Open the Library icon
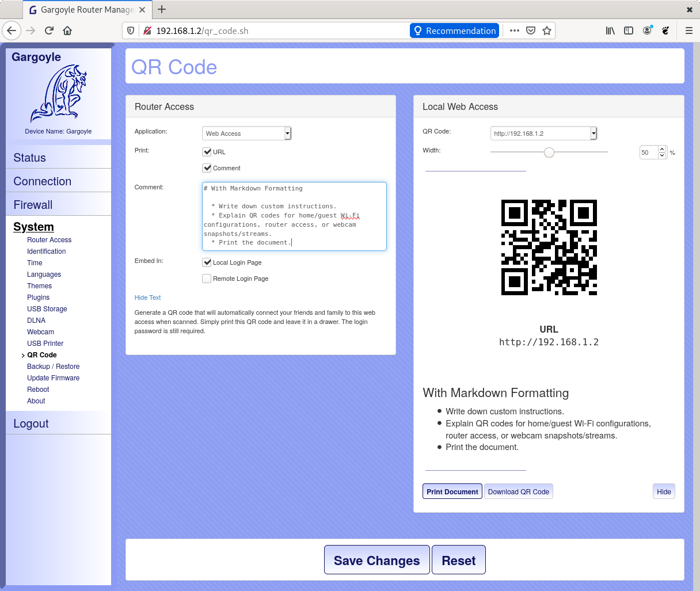This screenshot has height=591, width=700. tap(610, 30)
